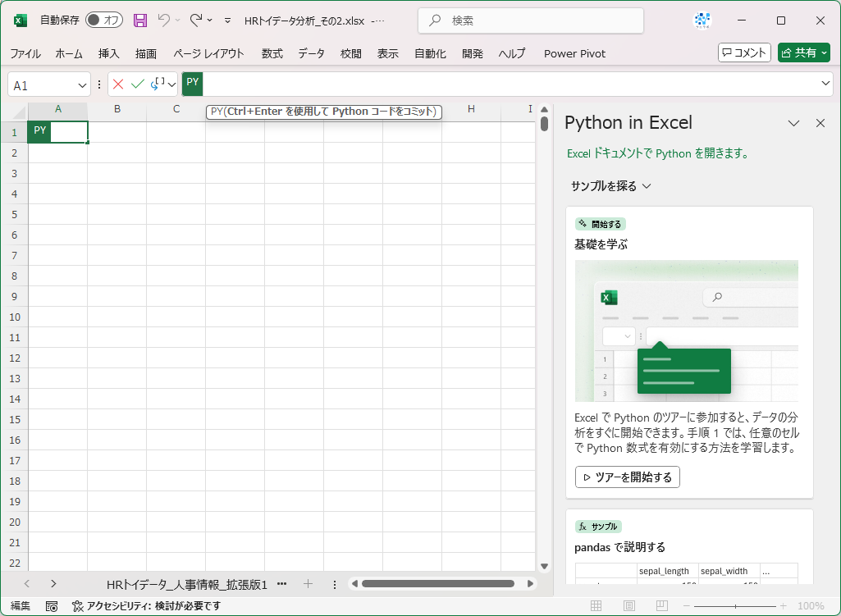Viewport: 841px width, 616px height.
Task: Open the Undo history dropdown arrow
Action: [178, 21]
